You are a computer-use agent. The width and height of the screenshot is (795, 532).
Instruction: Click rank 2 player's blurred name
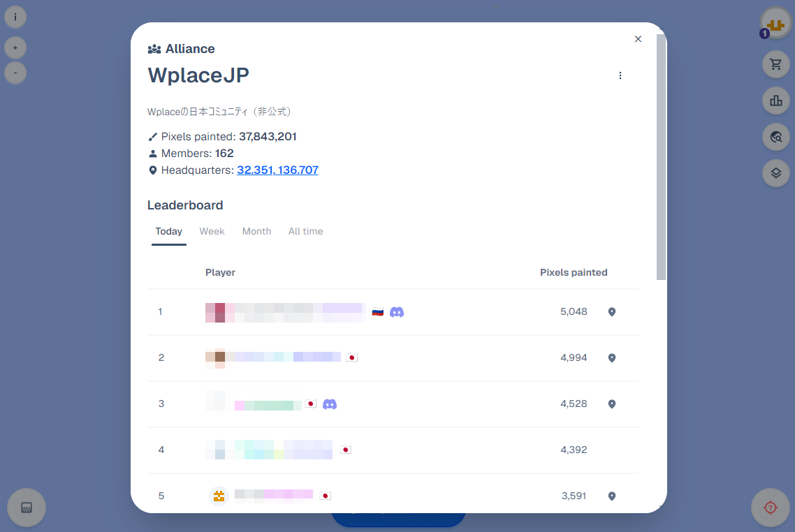point(288,357)
